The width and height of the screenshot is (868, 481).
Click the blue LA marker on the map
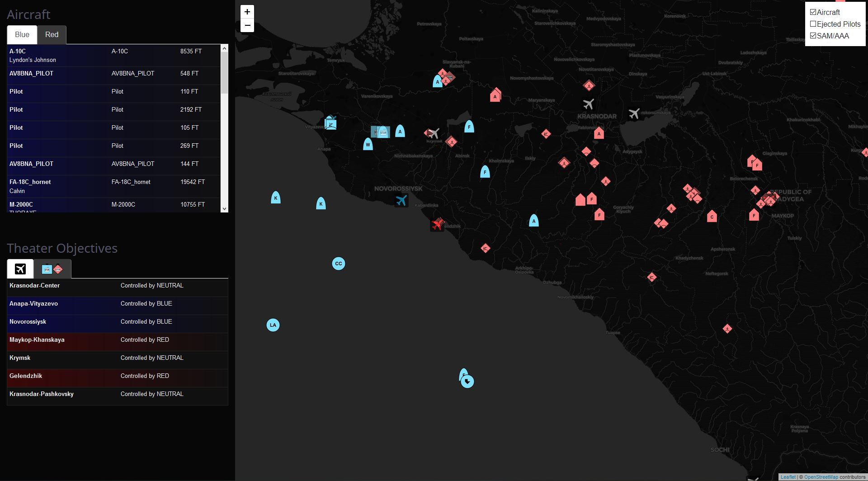(273, 325)
